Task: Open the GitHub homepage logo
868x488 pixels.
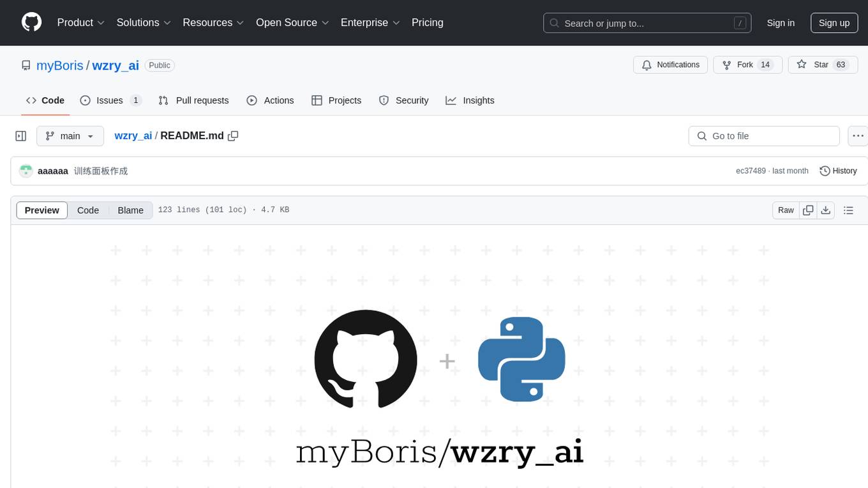Action: point(32,22)
